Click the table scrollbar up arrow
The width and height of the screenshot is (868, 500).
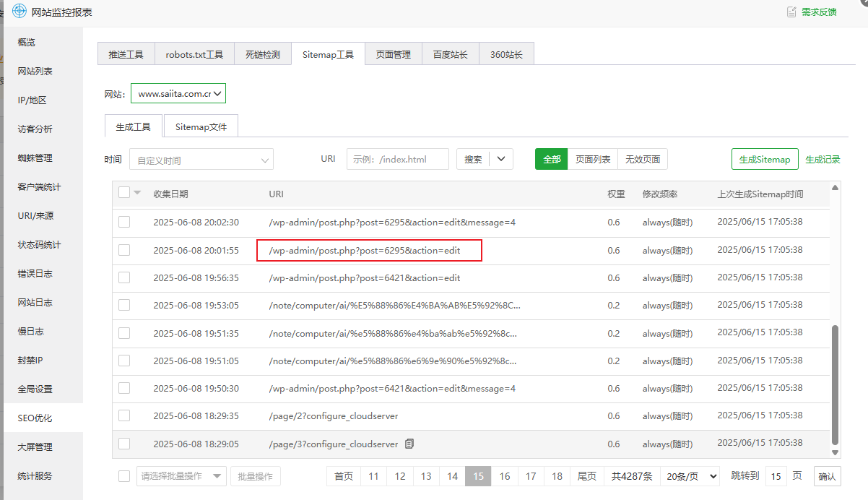pyautogui.click(x=836, y=188)
